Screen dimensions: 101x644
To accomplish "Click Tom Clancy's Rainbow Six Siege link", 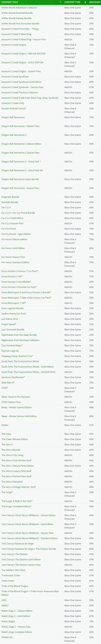I will [18, 544].
